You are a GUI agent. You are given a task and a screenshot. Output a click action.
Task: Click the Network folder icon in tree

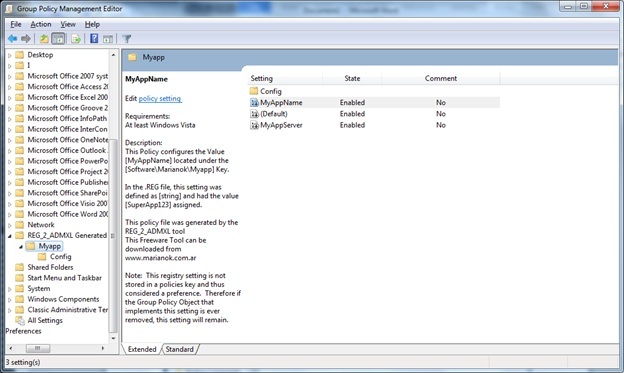(x=20, y=225)
